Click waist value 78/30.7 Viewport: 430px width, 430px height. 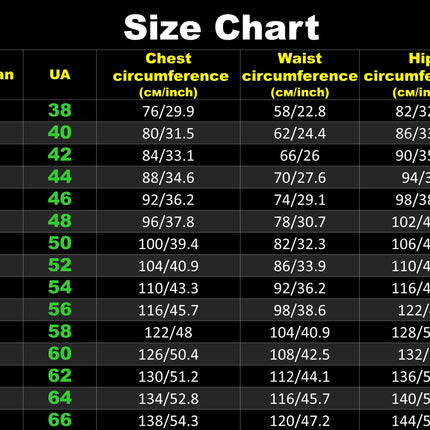(x=300, y=222)
